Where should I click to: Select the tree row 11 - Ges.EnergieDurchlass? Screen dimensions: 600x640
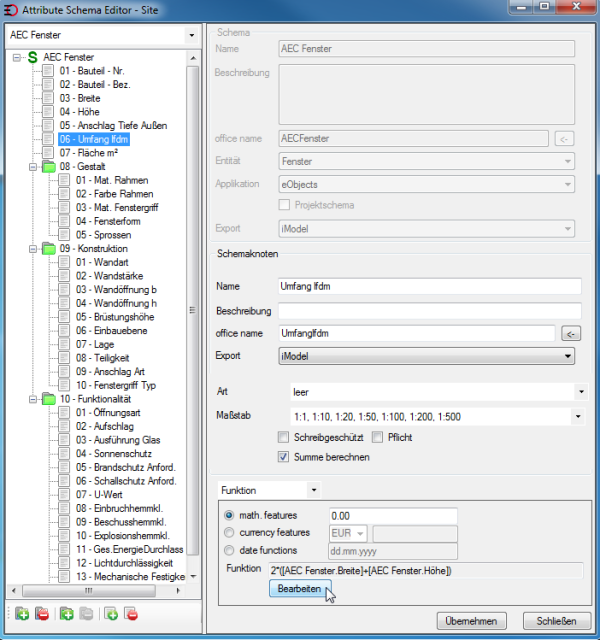coord(129,549)
